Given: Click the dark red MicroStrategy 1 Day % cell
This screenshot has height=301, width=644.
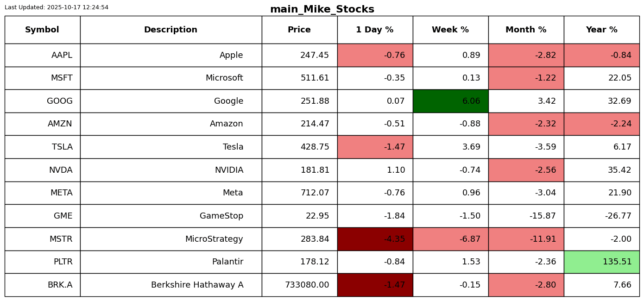Looking at the screenshot, I should tap(375, 239).
